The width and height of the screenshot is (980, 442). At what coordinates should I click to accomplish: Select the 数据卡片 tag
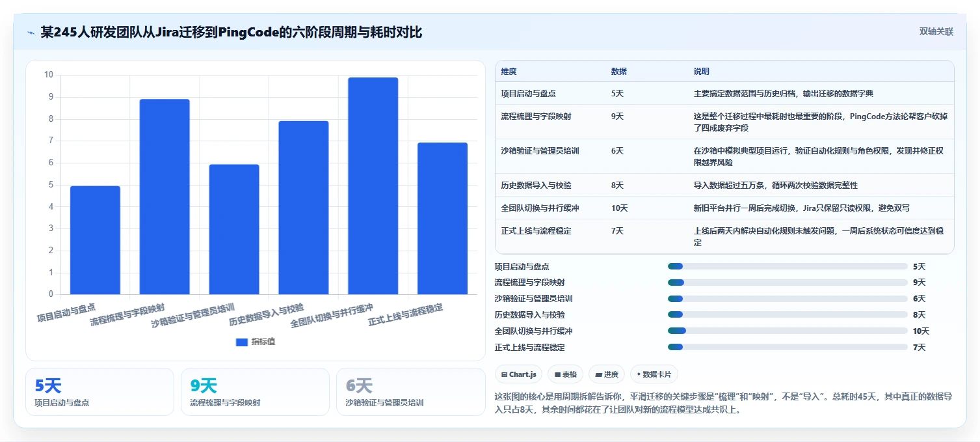pyautogui.click(x=654, y=374)
